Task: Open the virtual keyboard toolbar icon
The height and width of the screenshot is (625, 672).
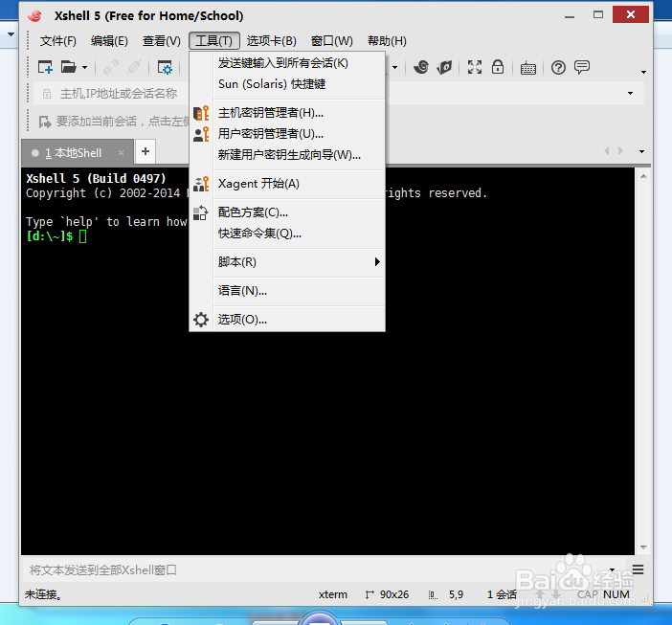Action: click(x=528, y=68)
